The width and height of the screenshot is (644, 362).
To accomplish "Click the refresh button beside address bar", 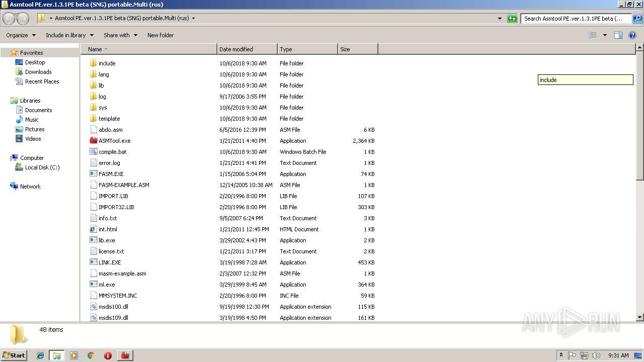I will (512, 19).
